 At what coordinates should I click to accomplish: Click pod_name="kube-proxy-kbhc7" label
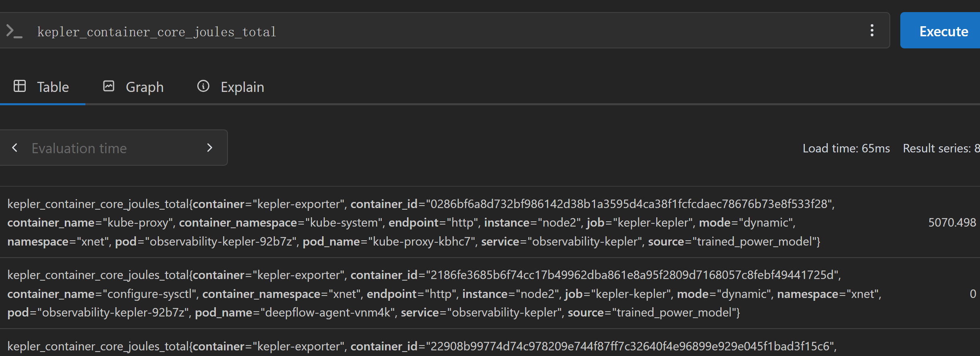(x=389, y=241)
